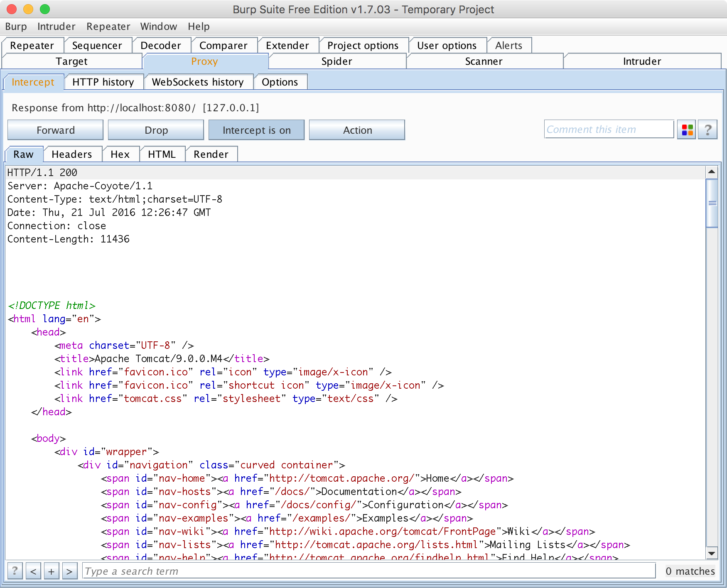Select the Render response tab
This screenshot has height=588, width=727.
pos(211,154)
